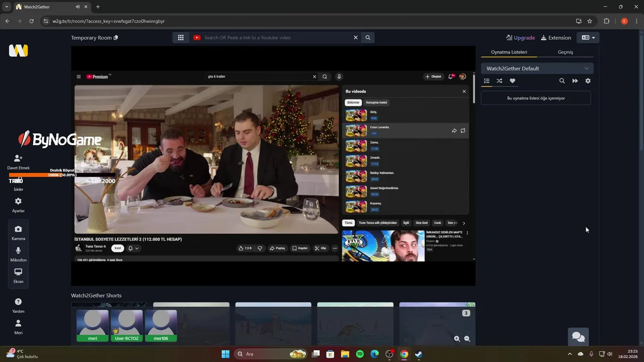This screenshot has height=362, width=644.
Task: Skip to the next playlist item
Action: 575,81
